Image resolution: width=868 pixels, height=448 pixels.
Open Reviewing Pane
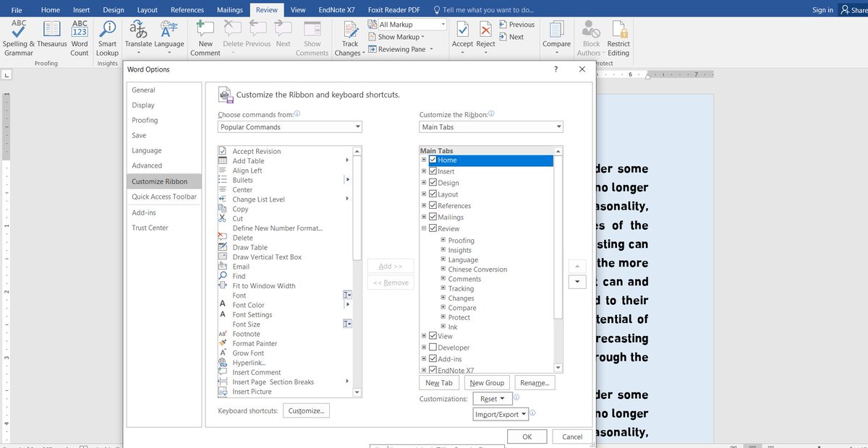click(401, 49)
